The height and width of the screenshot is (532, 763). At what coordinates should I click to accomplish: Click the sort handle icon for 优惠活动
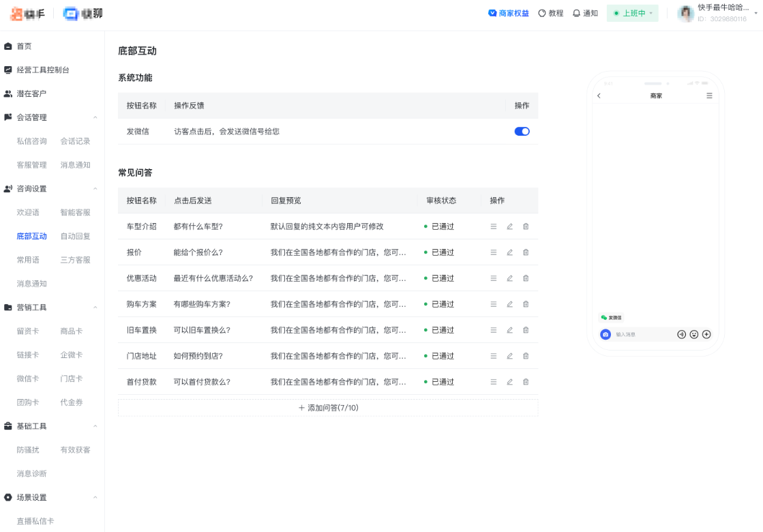[493, 278]
